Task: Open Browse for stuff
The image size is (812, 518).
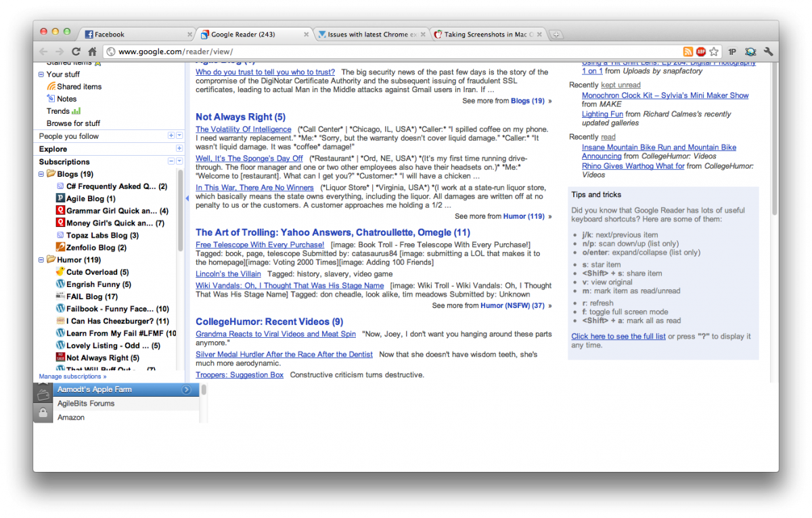Action: click(x=73, y=123)
